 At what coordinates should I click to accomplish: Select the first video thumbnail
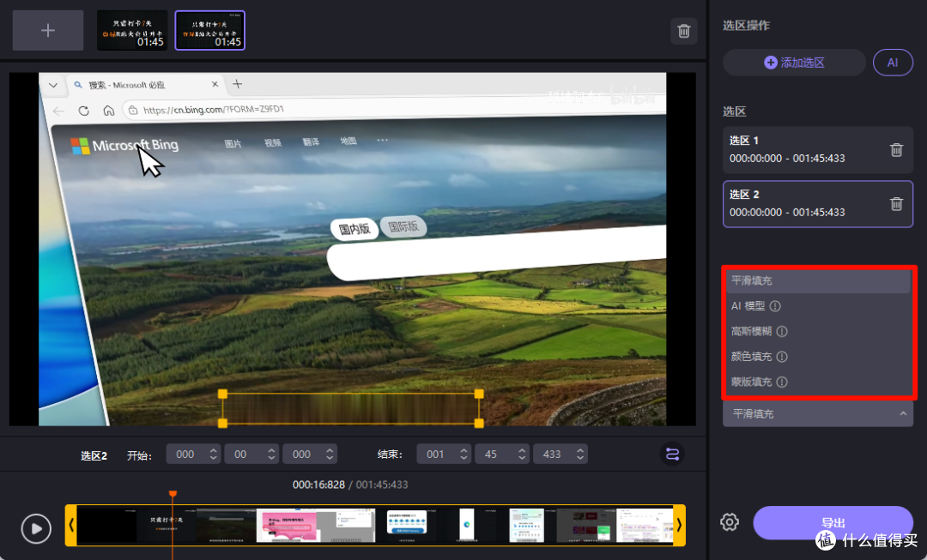tap(132, 31)
